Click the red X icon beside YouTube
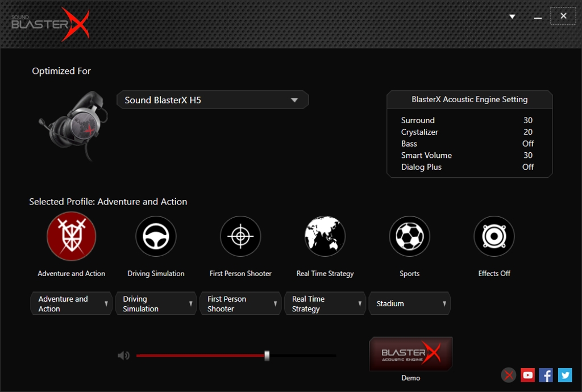 509,375
